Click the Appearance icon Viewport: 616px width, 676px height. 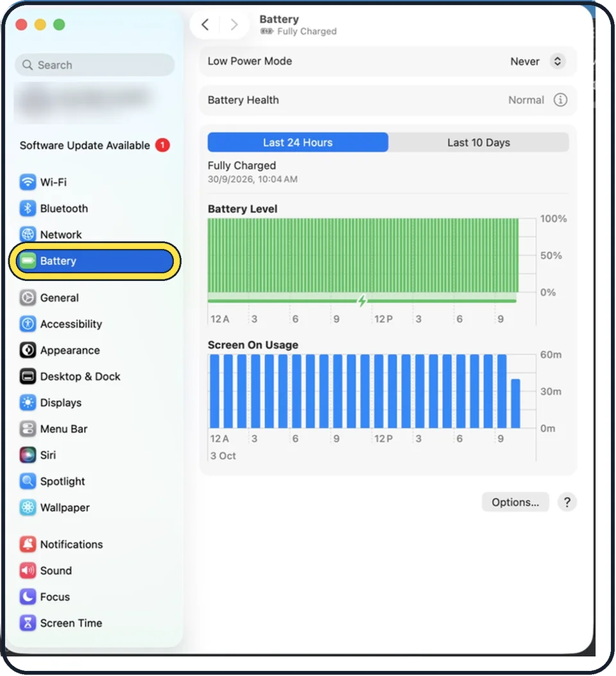click(x=28, y=350)
